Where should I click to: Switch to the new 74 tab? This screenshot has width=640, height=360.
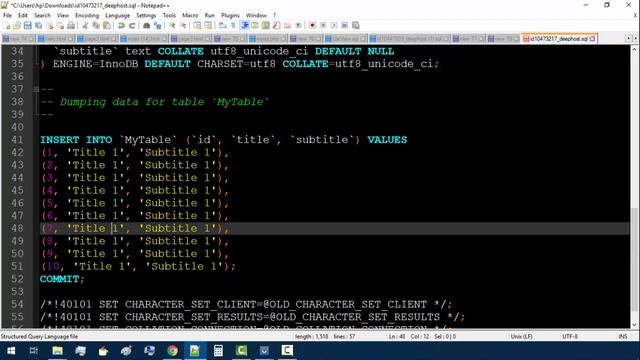18,38
